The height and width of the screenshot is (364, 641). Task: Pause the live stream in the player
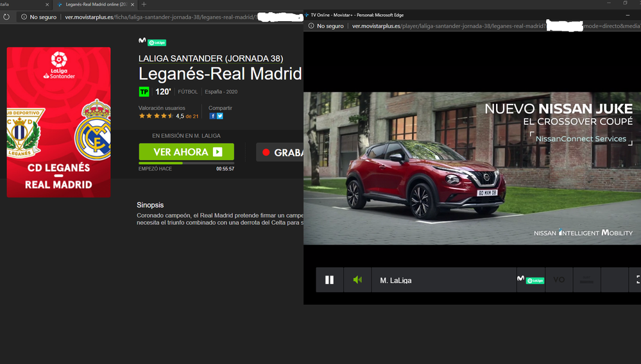click(330, 280)
